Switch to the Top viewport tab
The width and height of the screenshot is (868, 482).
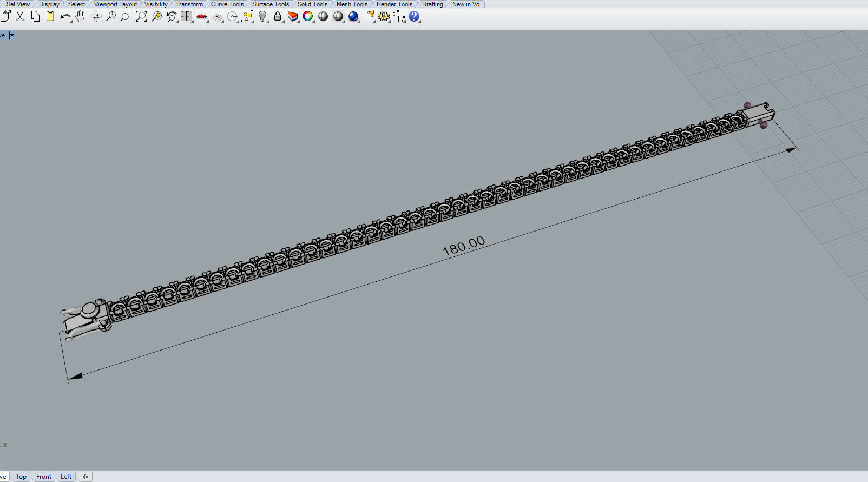click(x=21, y=477)
